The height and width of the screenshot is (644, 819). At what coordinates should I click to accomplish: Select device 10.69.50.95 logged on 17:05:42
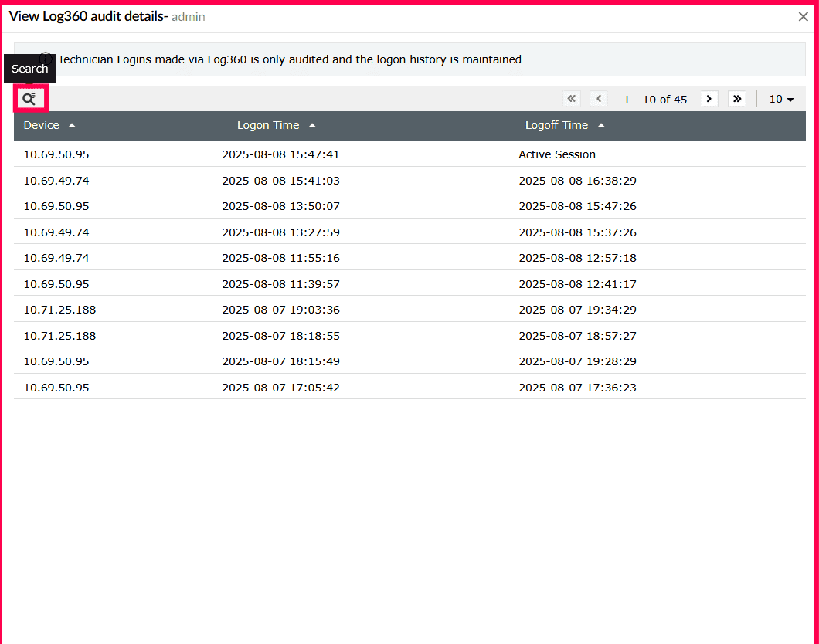click(56, 387)
